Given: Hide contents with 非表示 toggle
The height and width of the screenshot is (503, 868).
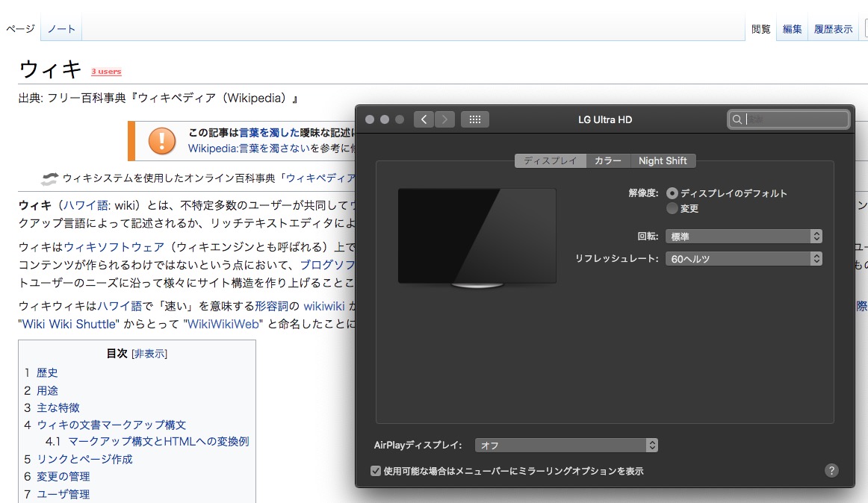Looking at the screenshot, I should (149, 354).
